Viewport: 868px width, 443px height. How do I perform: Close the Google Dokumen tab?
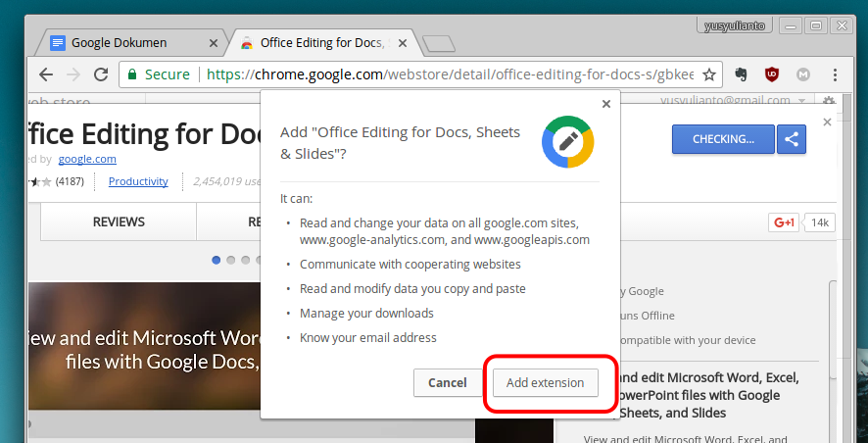(214, 43)
